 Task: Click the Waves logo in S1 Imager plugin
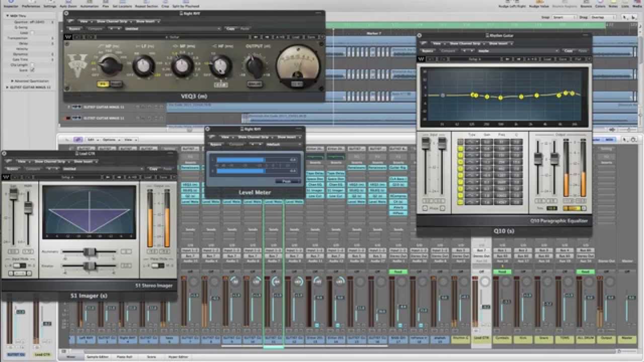click(x=6, y=177)
